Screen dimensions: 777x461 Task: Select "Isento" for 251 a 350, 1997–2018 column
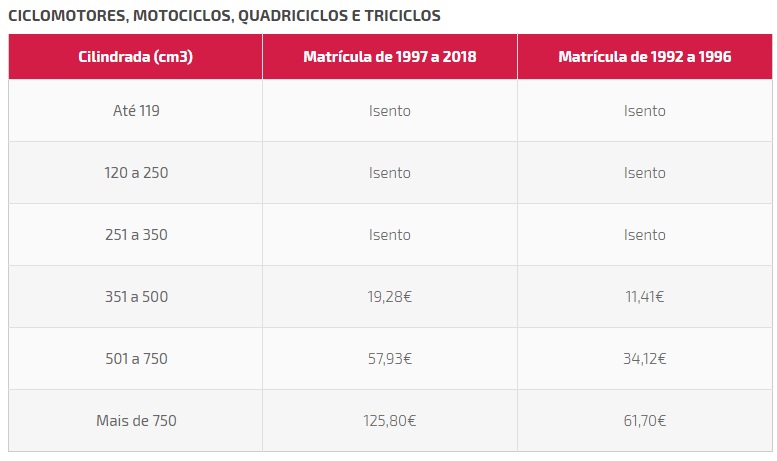(390, 235)
